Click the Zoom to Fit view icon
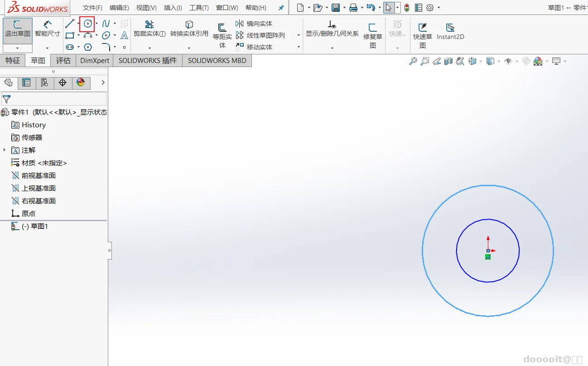 [413, 61]
